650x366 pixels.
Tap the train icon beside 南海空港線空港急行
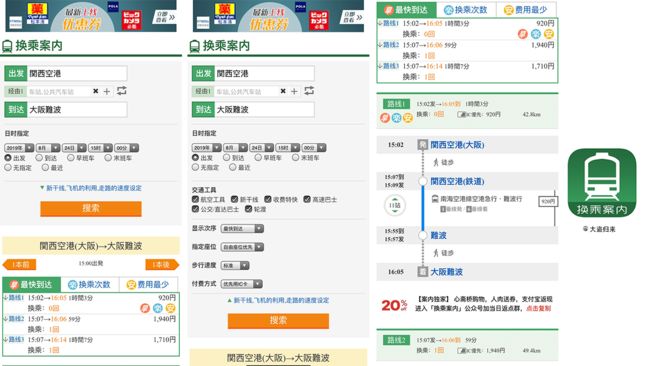[x=435, y=199]
